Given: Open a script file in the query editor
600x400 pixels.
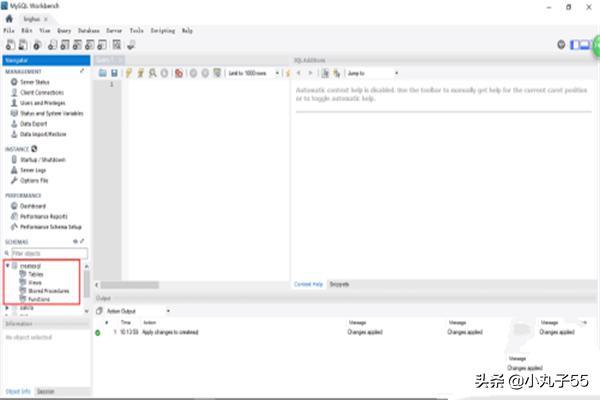Looking at the screenshot, I should (x=103, y=73).
